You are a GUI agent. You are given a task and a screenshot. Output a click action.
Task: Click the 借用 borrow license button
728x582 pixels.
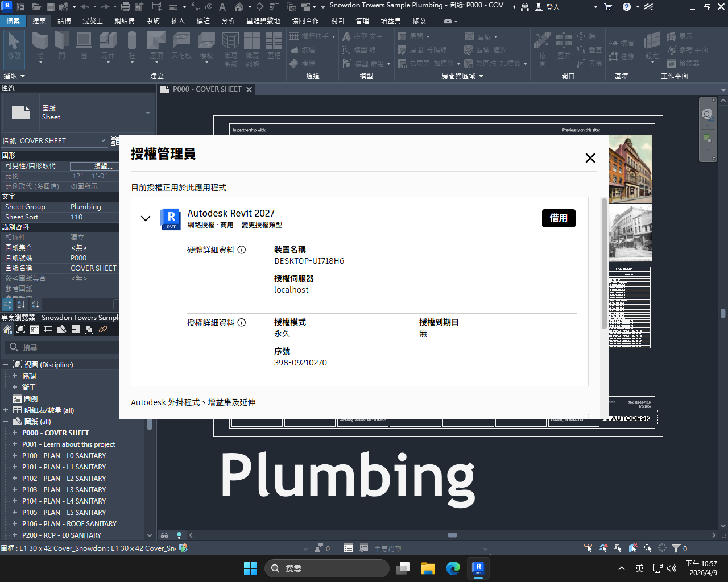559,218
